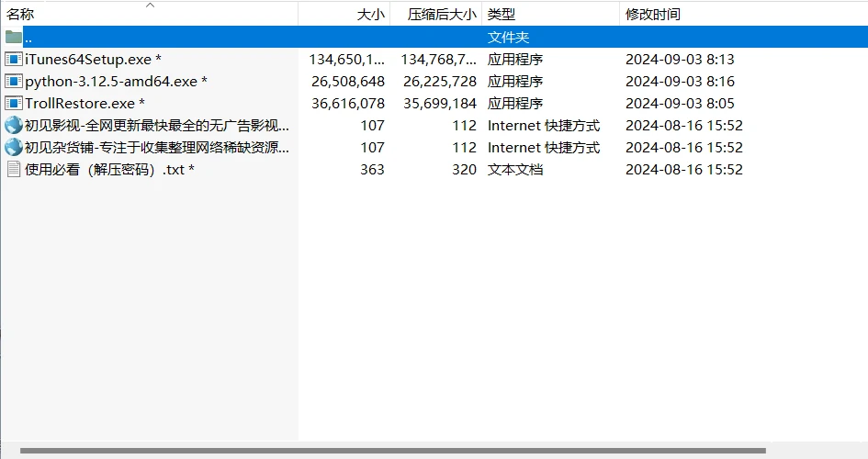
Task: Select file TrollRestore.exe *
Action: pos(85,104)
